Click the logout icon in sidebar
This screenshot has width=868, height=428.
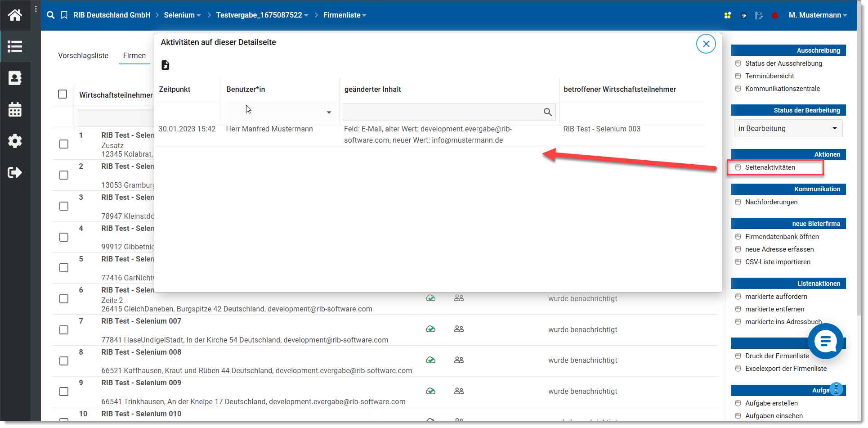[x=15, y=172]
